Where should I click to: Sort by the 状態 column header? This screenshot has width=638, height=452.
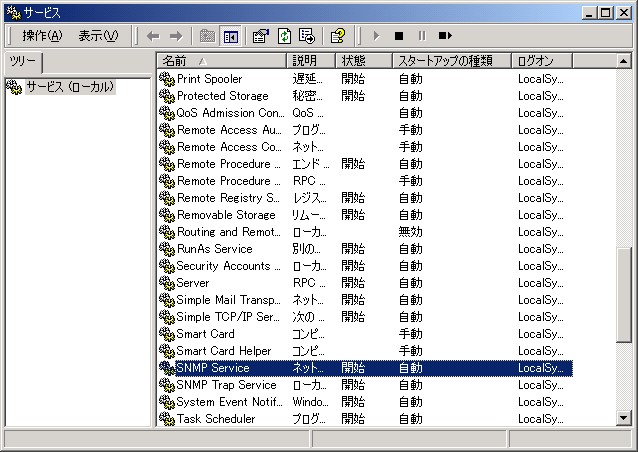(x=364, y=61)
